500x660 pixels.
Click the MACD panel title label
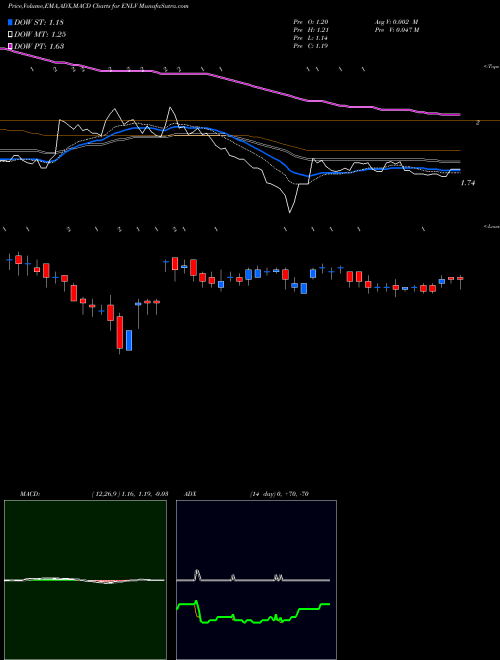tap(30, 494)
